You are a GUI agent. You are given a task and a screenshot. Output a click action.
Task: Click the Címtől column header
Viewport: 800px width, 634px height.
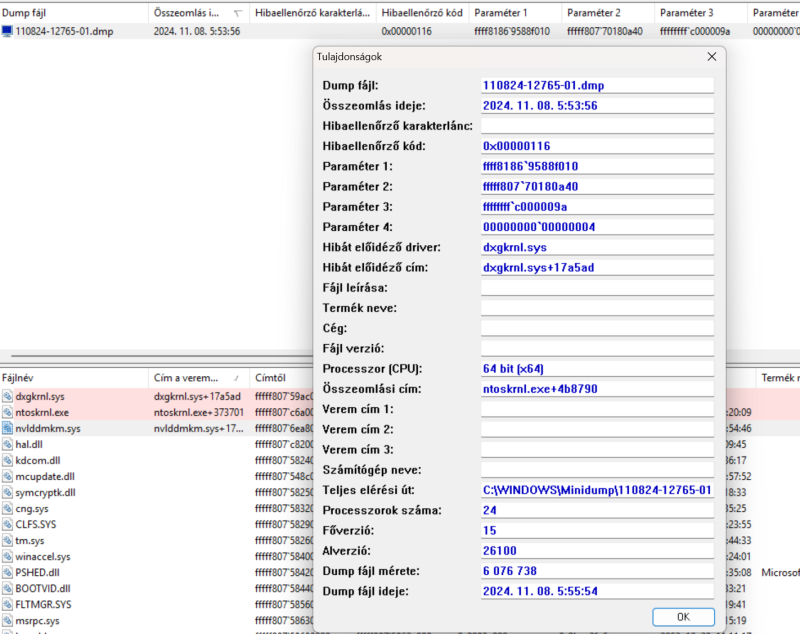(x=282, y=378)
